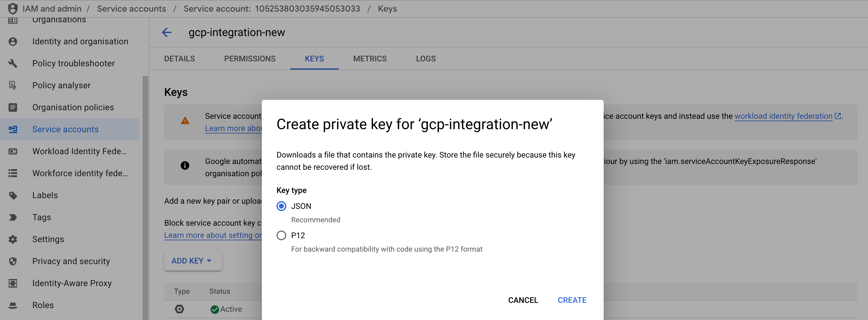Click the Workforce identity federation list icon
868x320 pixels.
tap(13, 173)
